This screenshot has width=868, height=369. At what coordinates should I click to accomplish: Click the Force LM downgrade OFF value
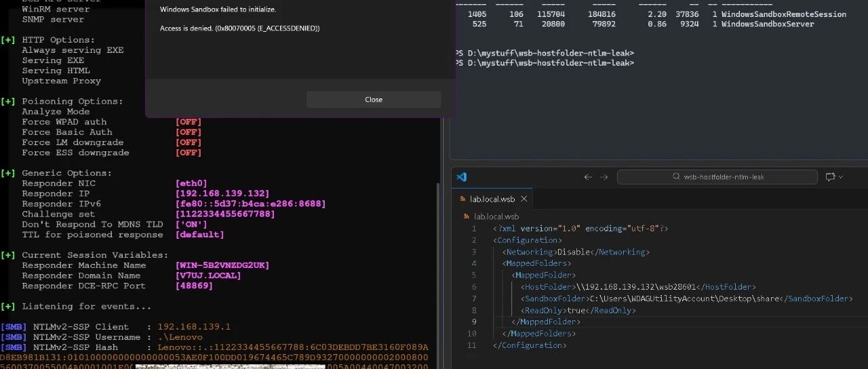tap(189, 142)
